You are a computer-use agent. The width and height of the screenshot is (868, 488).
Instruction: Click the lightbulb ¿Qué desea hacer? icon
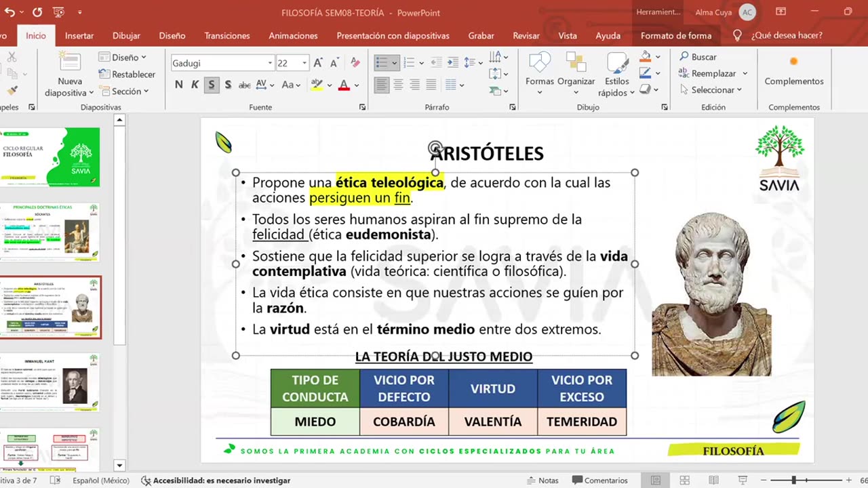click(738, 35)
